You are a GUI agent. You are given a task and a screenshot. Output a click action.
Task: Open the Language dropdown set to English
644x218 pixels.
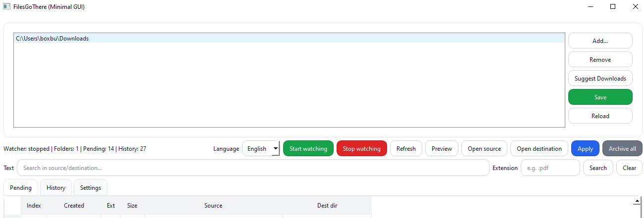261,148
